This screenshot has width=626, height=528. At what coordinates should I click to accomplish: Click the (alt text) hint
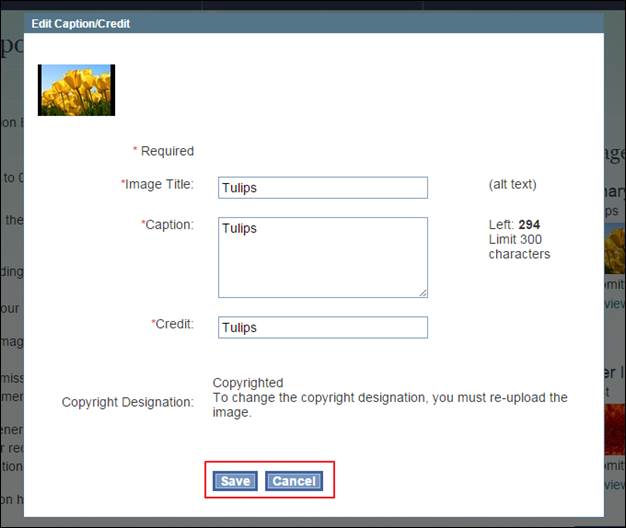coord(513,185)
